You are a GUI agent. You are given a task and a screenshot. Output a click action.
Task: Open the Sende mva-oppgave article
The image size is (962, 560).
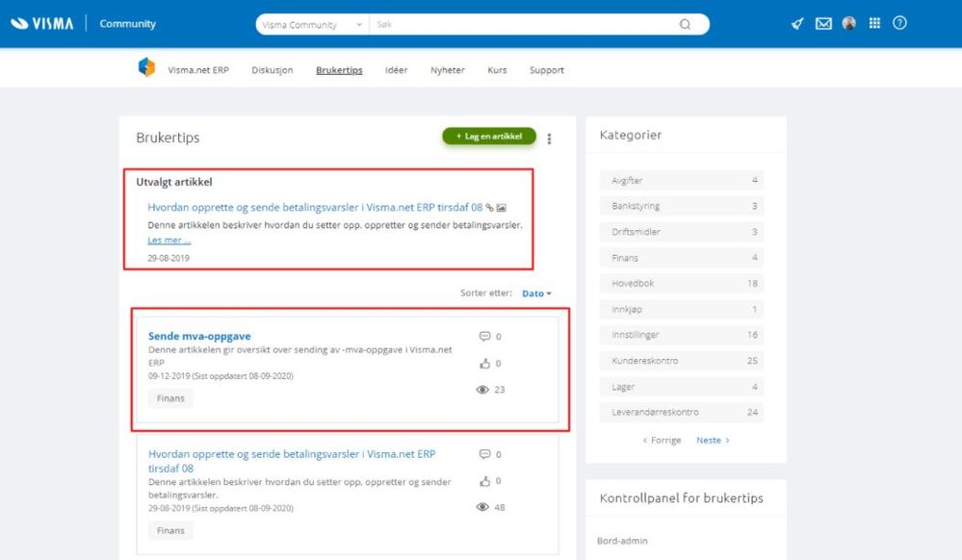199,336
